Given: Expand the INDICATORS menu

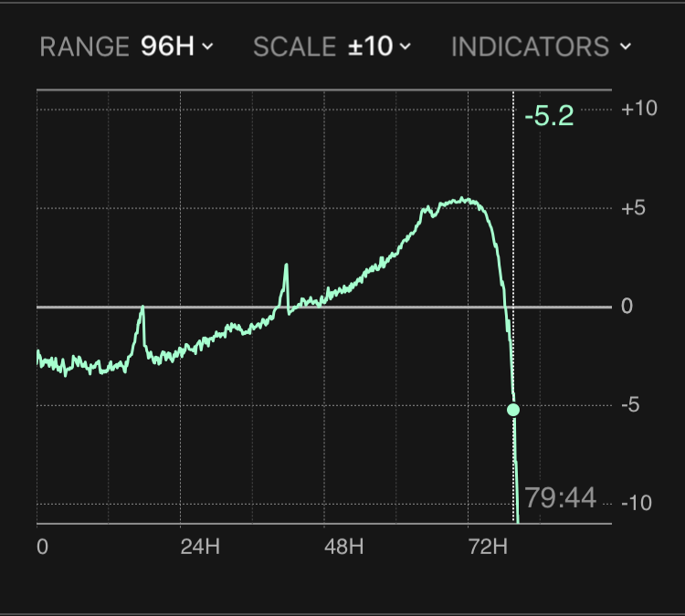Looking at the screenshot, I should click(x=541, y=47).
